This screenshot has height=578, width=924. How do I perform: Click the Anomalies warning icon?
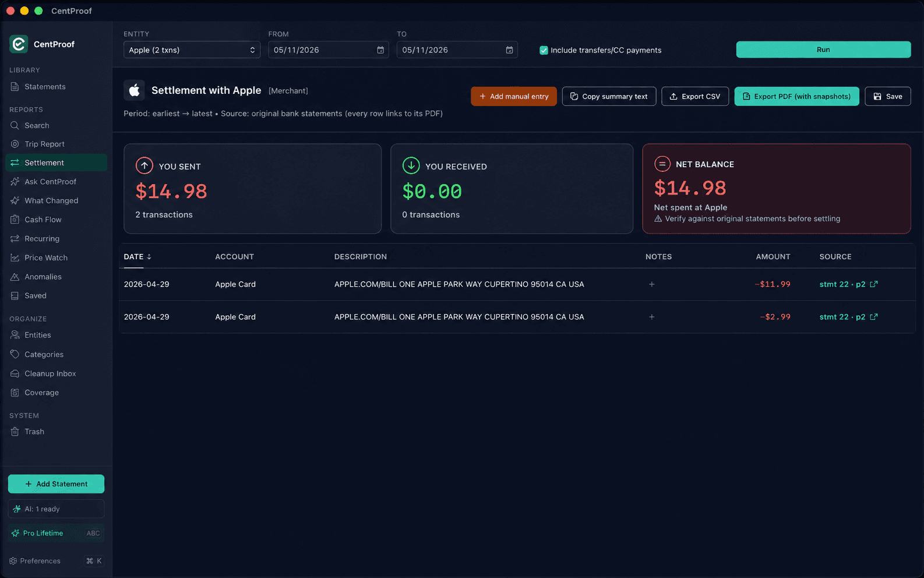pos(15,277)
